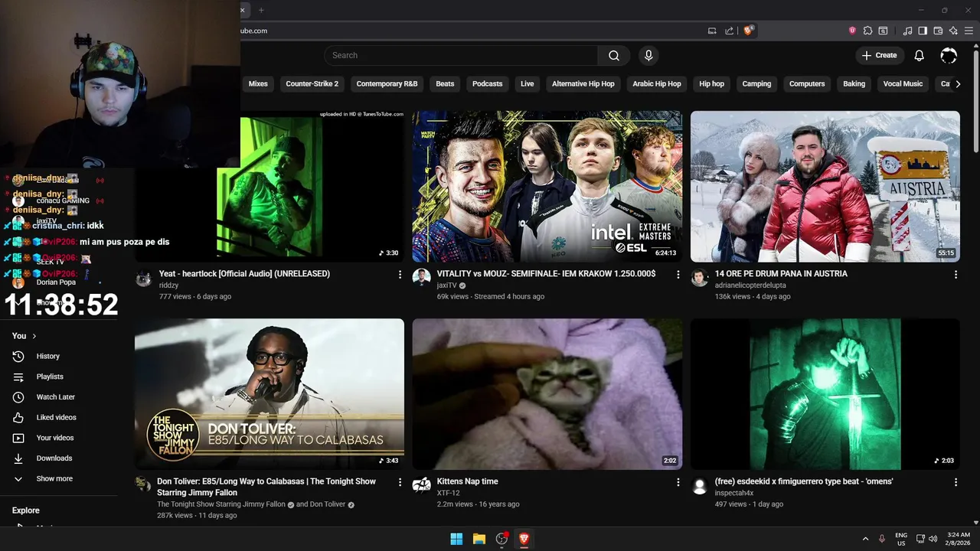Click the taskbar volume speaker icon
This screenshot has width=980, height=551.
[933, 539]
